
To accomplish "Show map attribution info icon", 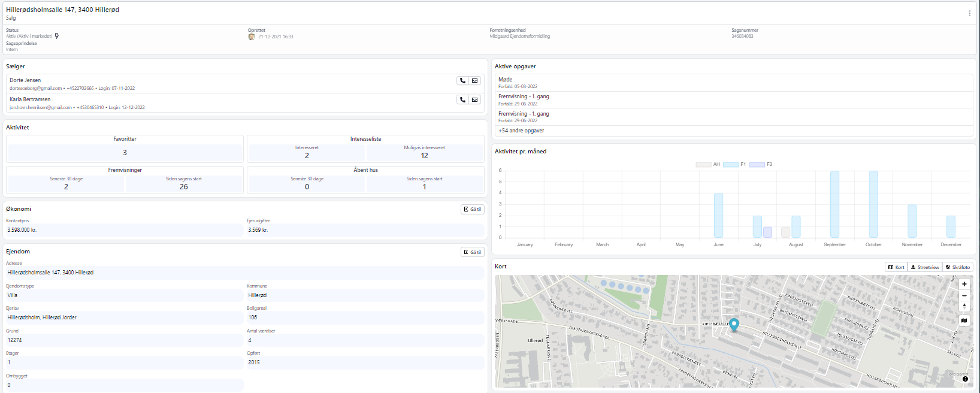I will coord(965,379).
